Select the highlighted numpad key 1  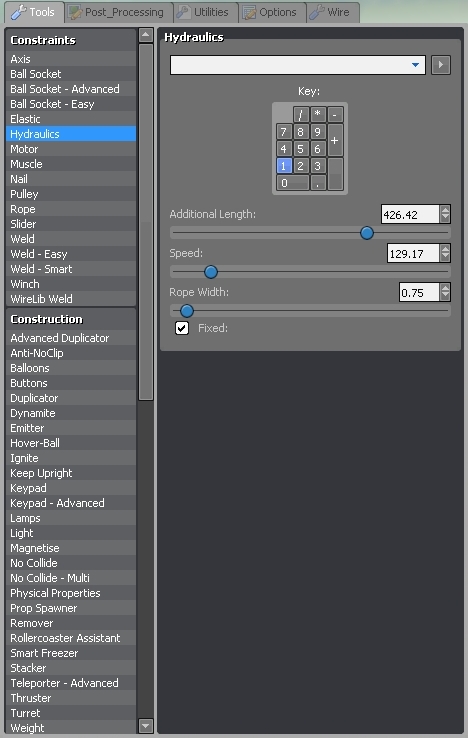284,166
